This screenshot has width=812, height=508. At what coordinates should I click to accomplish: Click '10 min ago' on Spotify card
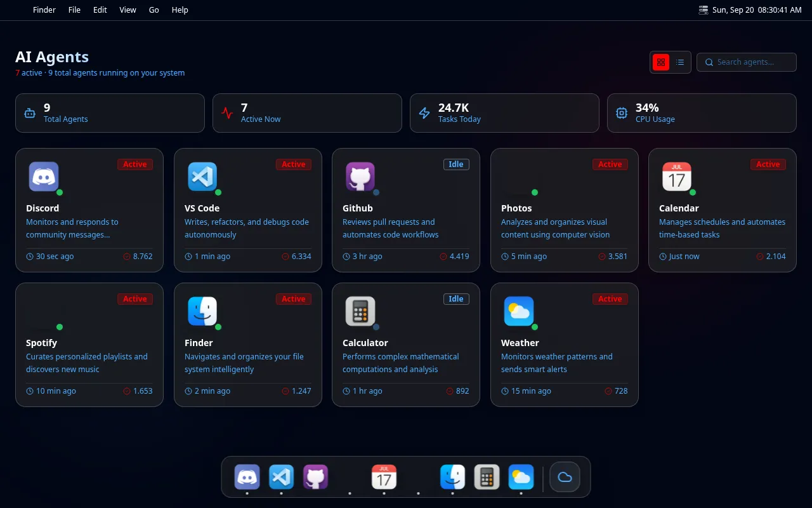(x=56, y=391)
